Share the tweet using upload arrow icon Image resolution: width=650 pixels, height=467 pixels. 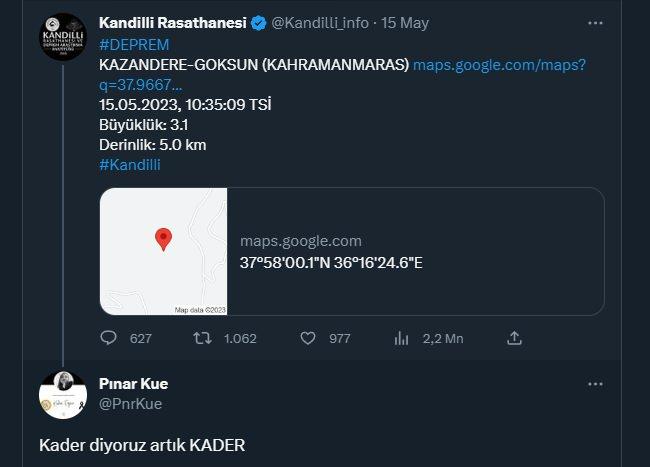(x=514, y=338)
